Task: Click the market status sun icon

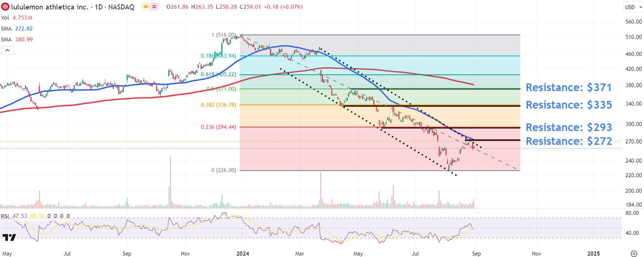Action: click(146, 7)
